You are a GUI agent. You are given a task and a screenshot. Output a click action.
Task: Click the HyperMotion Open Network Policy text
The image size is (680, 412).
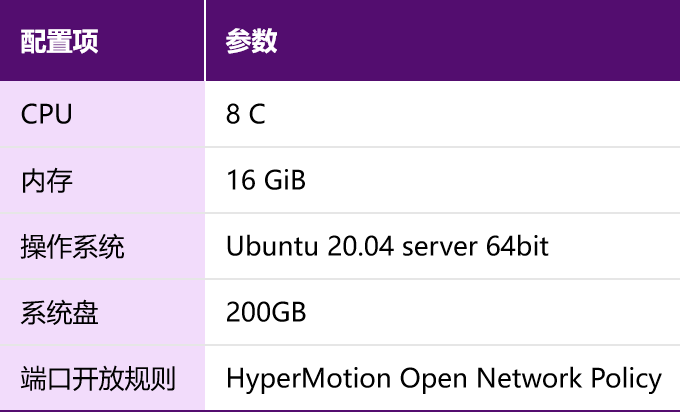444,379
